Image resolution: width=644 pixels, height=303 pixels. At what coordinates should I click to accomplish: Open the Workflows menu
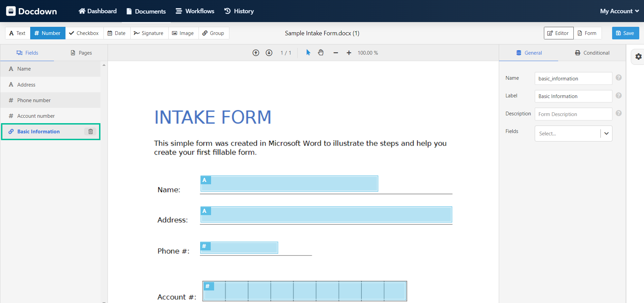pyautogui.click(x=195, y=11)
